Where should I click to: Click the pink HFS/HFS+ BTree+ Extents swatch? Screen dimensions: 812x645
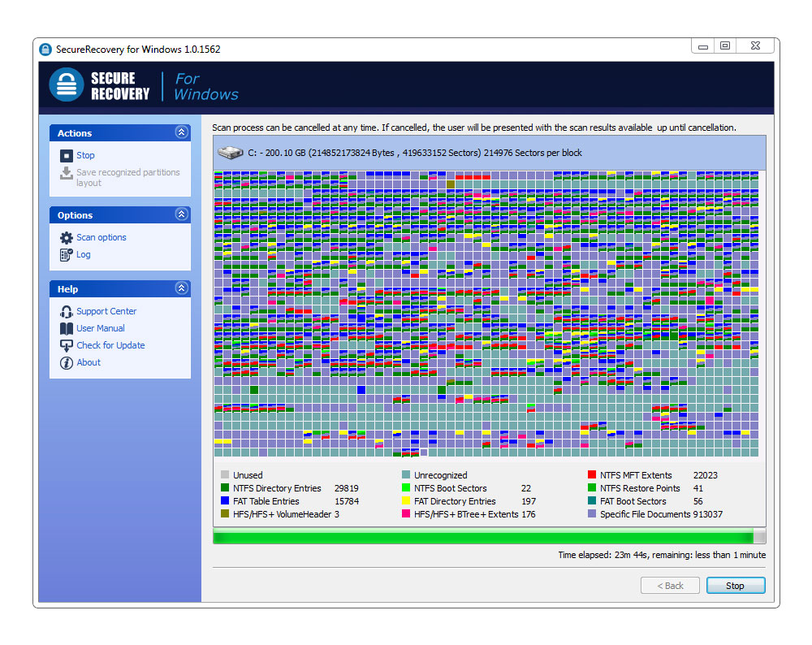[x=406, y=514]
